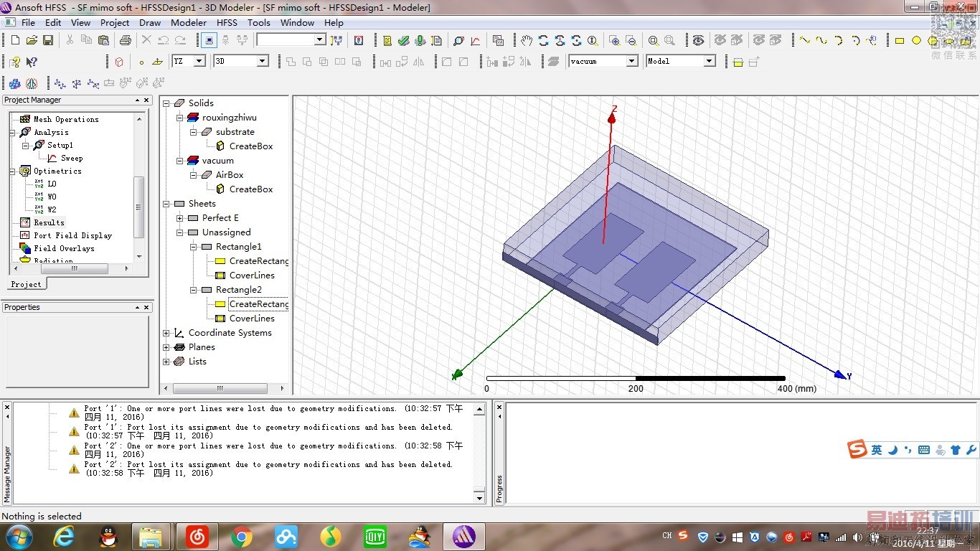980x551 pixels.
Task: Choose the Draw circle tool
Action: [x=916, y=41]
